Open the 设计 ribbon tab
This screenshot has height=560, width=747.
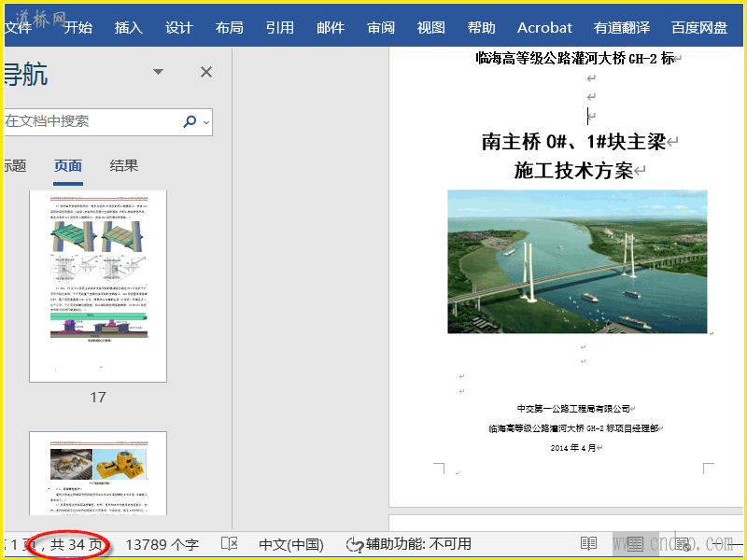point(179,27)
